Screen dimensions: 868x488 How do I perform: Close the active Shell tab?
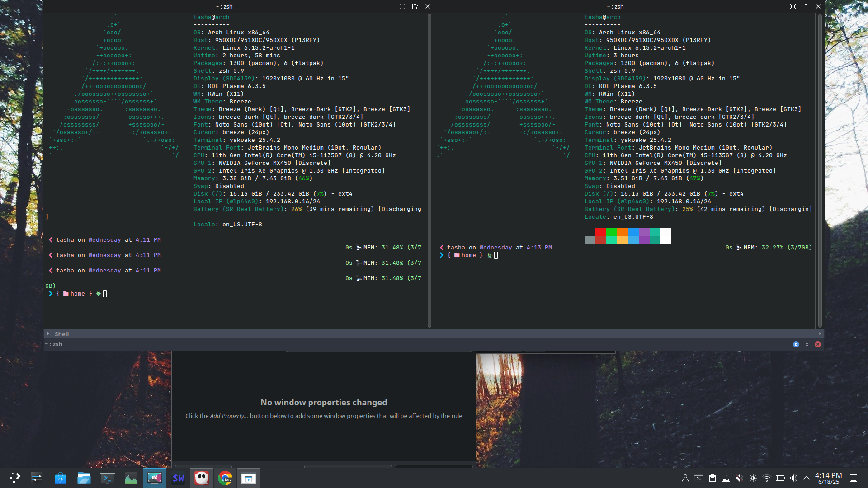point(820,334)
